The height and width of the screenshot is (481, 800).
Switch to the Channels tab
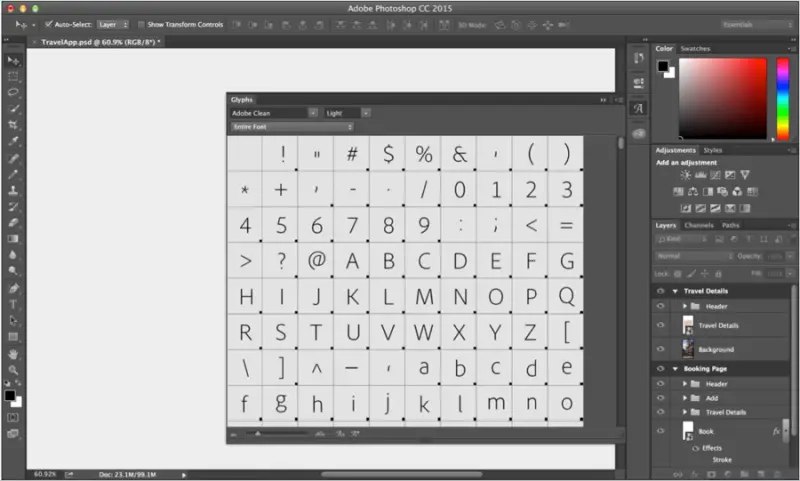coord(698,225)
